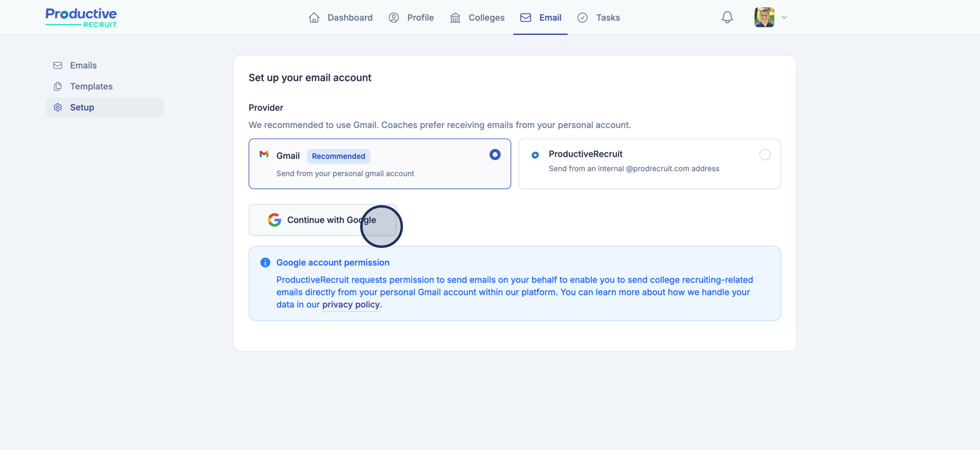Click the Setup gear icon in sidebar

click(58, 107)
